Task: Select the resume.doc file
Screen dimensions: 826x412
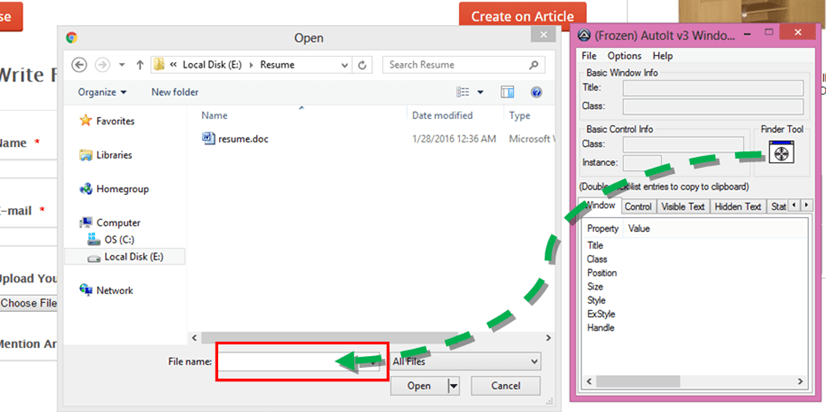Action: click(243, 139)
